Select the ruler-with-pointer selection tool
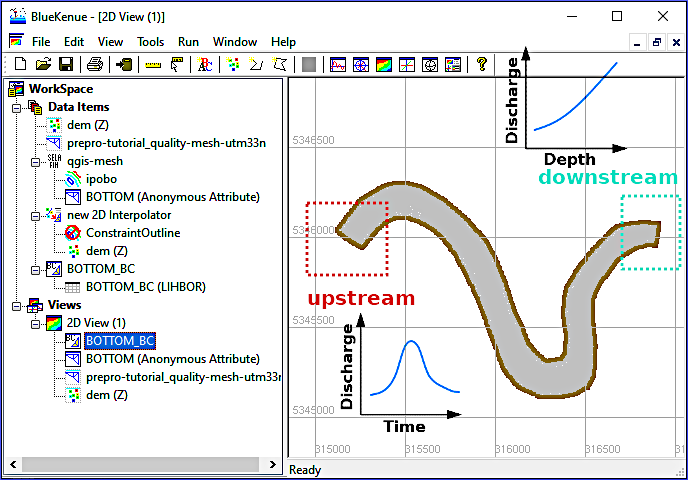The height and width of the screenshot is (480, 688). pyautogui.click(x=176, y=64)
